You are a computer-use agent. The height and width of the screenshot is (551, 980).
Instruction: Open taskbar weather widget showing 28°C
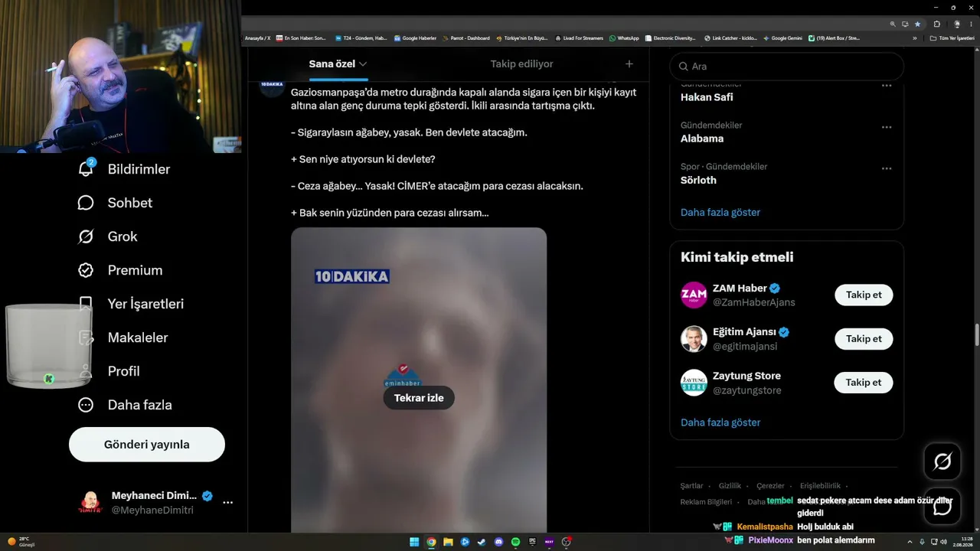pos(19,542)
